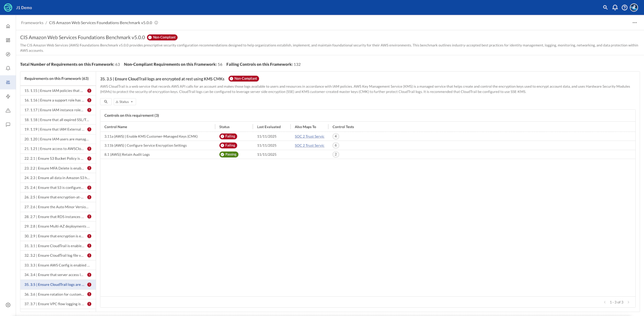Image resolution: width=644 pixels, height=316 pixels.
Task: Click Failing status badge on 3.11a row
Action: 228,136
